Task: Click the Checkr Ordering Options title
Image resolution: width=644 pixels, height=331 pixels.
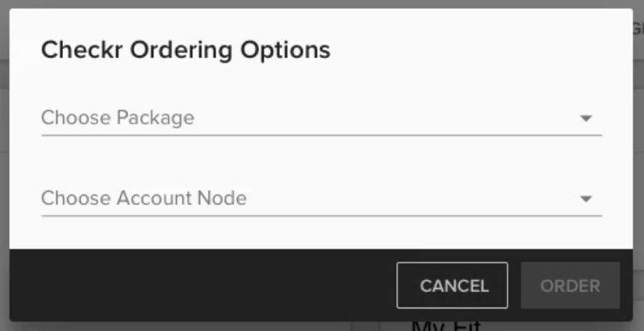Action: pos(186,50)
